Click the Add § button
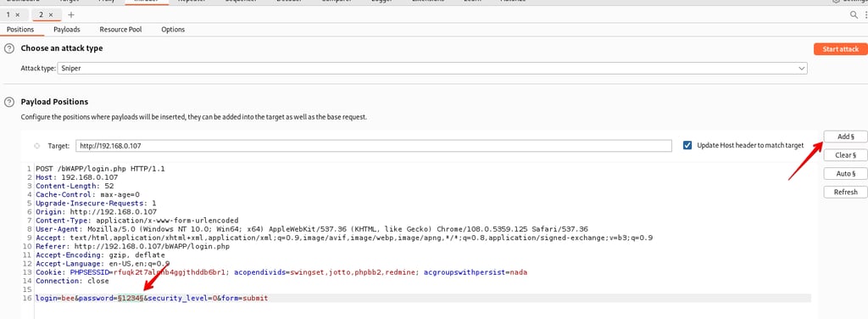The width and height of the screenshot is (868, 319). pos(845,137)
